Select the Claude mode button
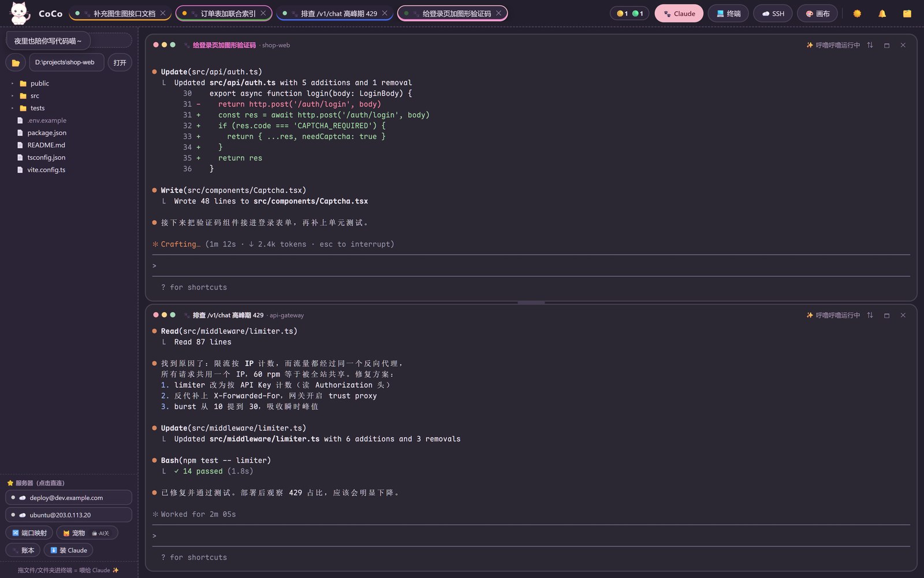The width and height of the screenshot is (924, 578). tap(679, 13)
